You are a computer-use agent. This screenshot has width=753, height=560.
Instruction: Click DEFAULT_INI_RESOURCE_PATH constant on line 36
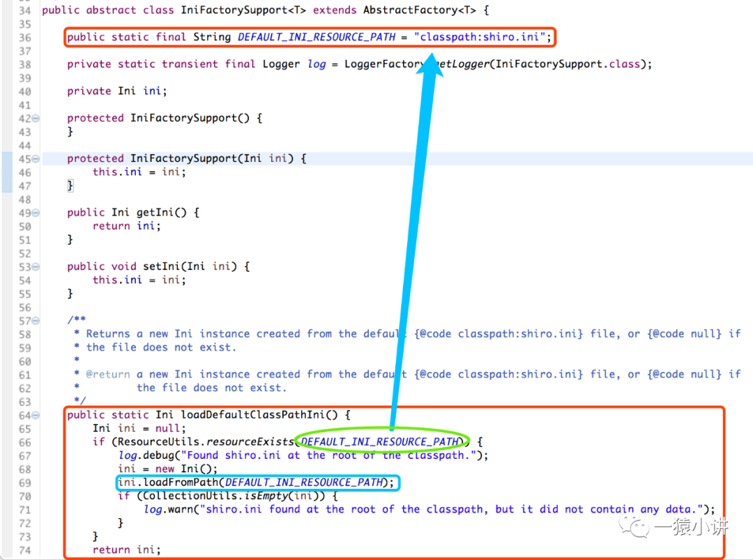[317, 37]
